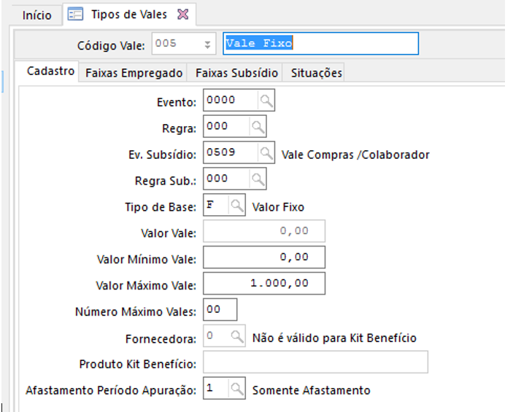Open lookup search for Regra field

coord(258,127)
